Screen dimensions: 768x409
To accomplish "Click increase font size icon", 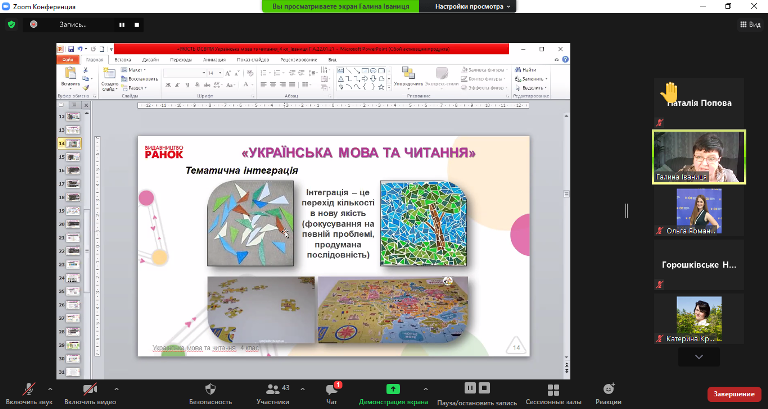I will (x=228, y=73).
